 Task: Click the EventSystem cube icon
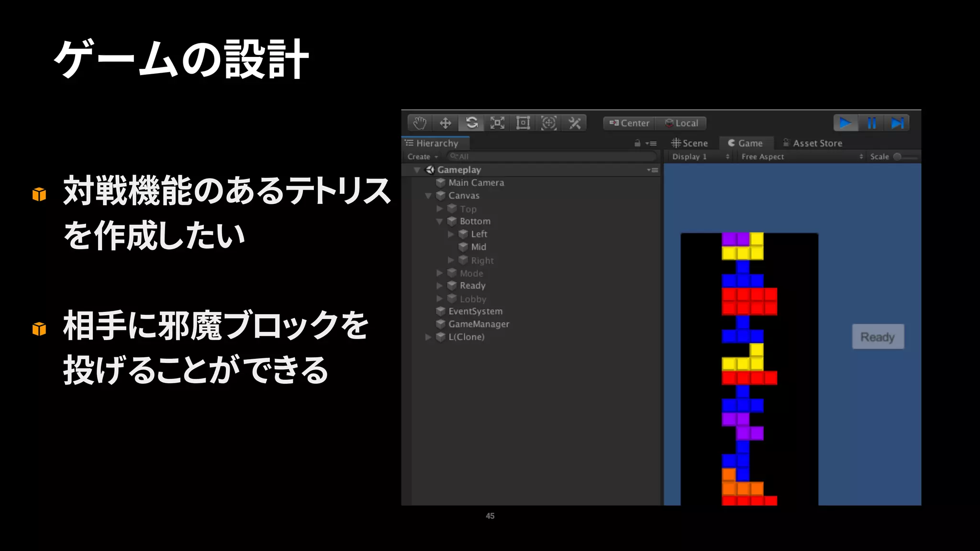coord(441,311)
